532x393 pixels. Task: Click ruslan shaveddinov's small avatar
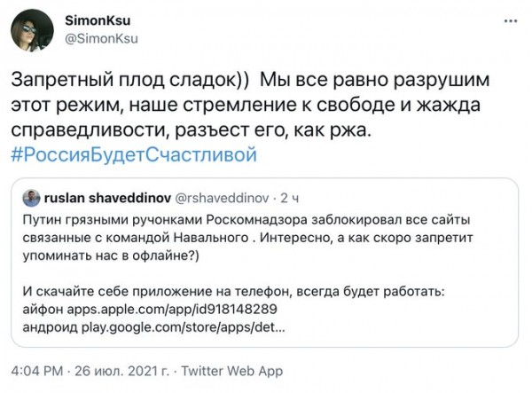pos(31,198)
